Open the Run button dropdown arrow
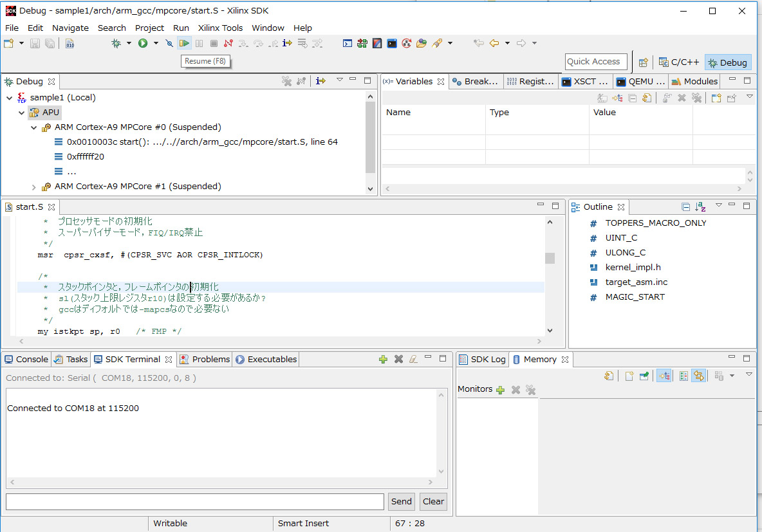Viewport: 762px width, 532px height. coord(156,43)
